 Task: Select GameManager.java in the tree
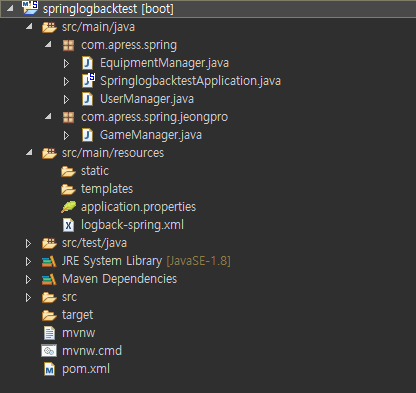(151, 135)
